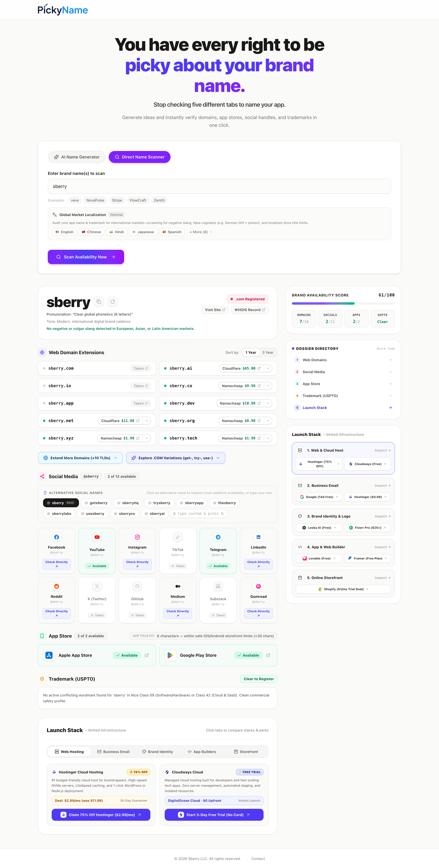The image size is (439, 868).
Task: Expand registrar dropdown for sberry.co
Action: [x=268, y=386]
